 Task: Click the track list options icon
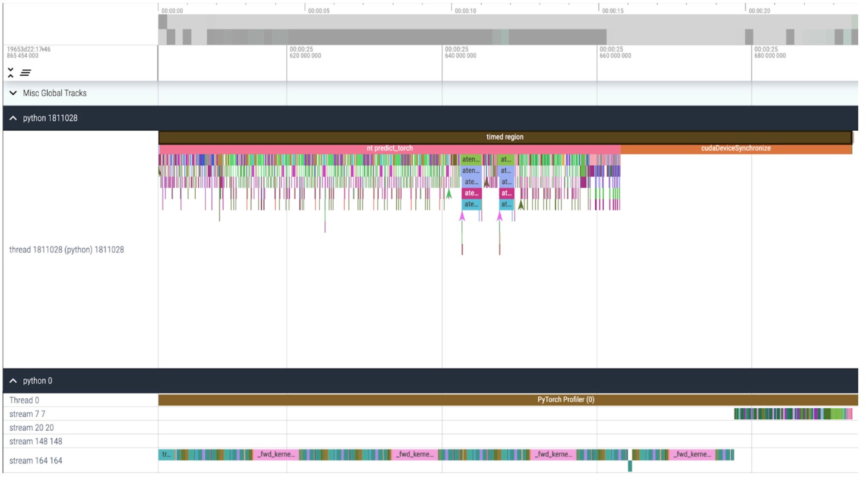[x=26, y=73]
